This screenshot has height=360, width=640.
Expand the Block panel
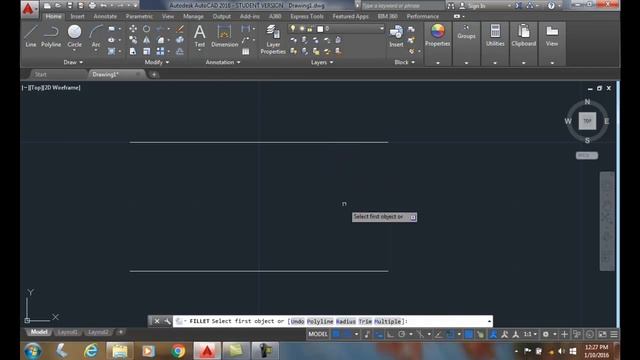pyautogui.click(x=404, y=62)
